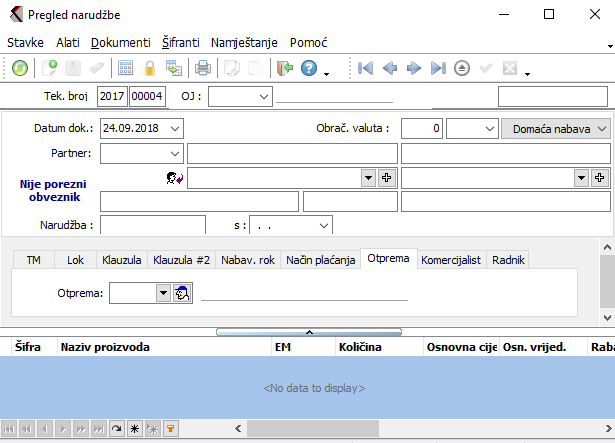Image resolution: width=615 pixels, height=443 pixels.
Task: Open the blue help question mark icon
Action: pos(309,68)
